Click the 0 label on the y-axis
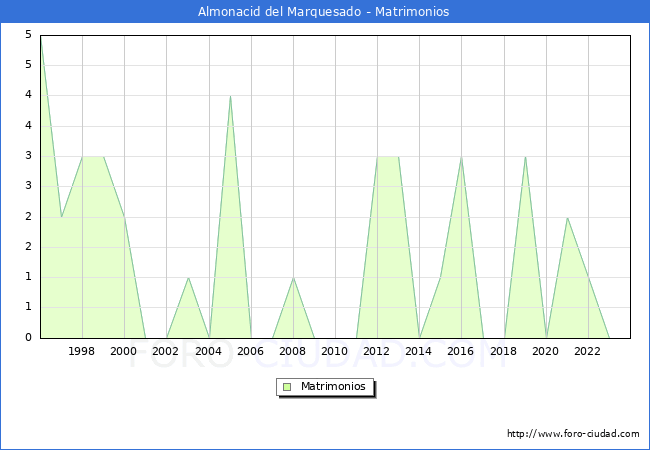650x450 pixels. [x=28, y=338]
